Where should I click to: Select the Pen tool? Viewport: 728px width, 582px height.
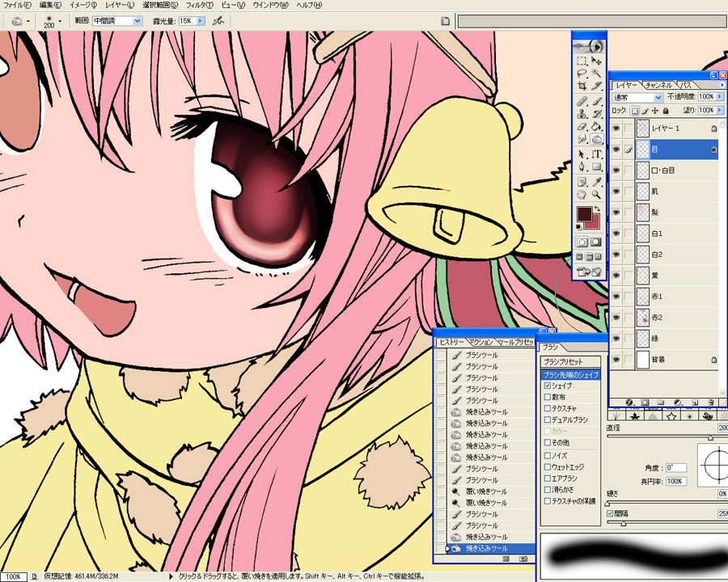point(582,167)
